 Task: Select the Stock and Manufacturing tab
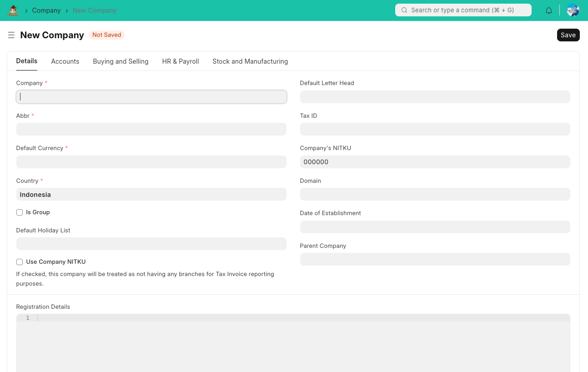coord(250,61)
